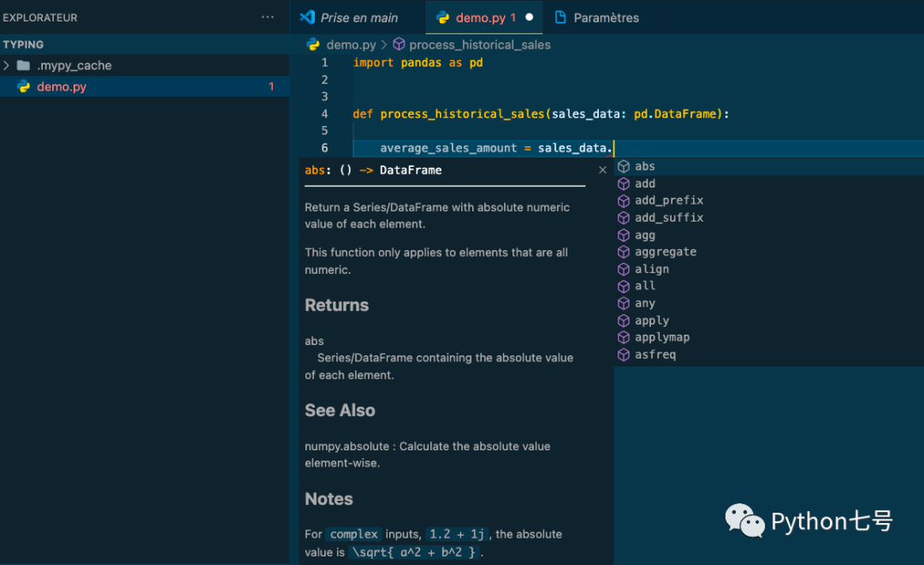Screen dimensions: 924x565
Task: Click the file icon on Paramètres tab
Action: pos(560,17)
